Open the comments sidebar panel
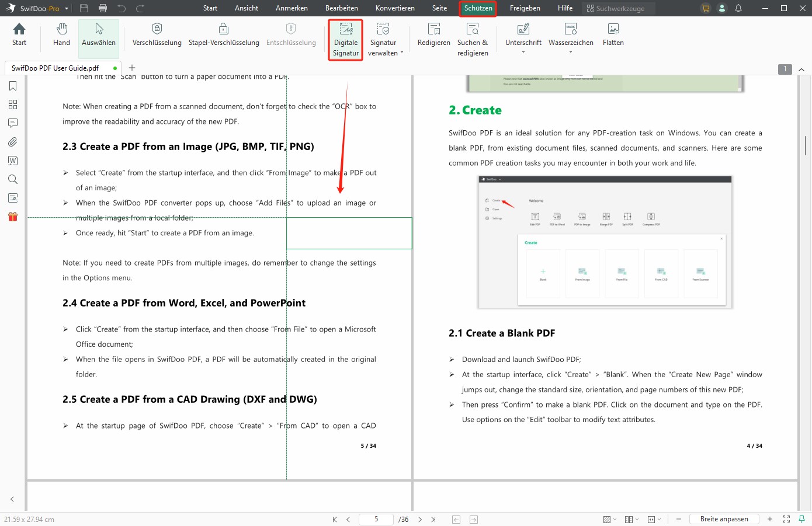 tap(13, 123)
